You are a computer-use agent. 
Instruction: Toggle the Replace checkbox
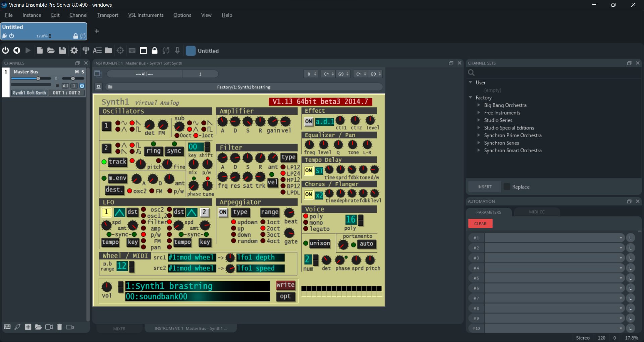pyautogui.click(x=507, y=187)
